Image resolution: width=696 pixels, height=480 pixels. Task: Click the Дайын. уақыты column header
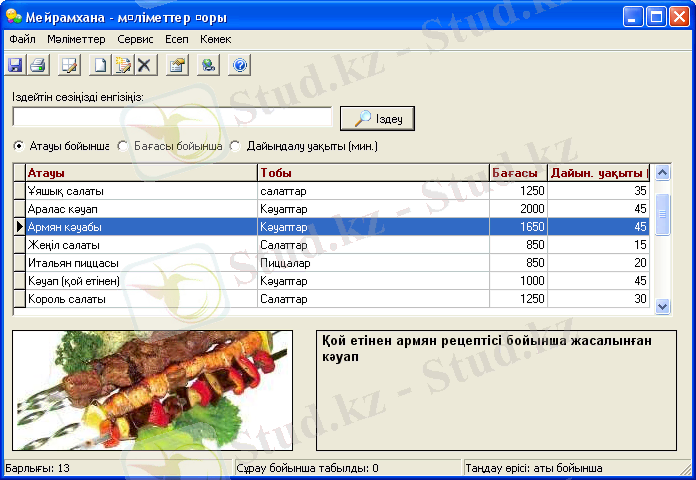[599, 173]
